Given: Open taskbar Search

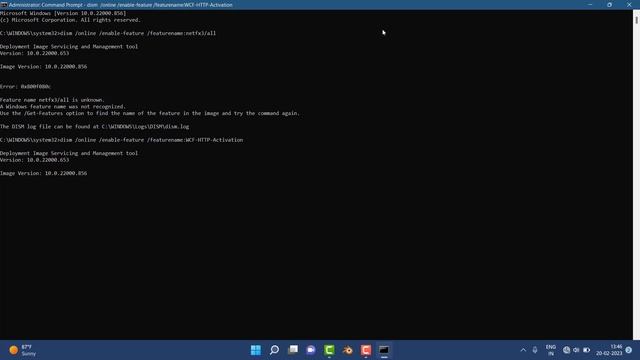Looking at the screenshot, I should point(274,350).
